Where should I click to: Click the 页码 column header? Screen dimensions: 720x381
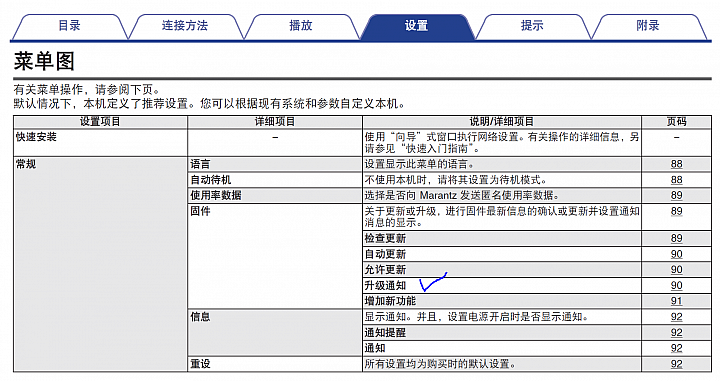676,122
